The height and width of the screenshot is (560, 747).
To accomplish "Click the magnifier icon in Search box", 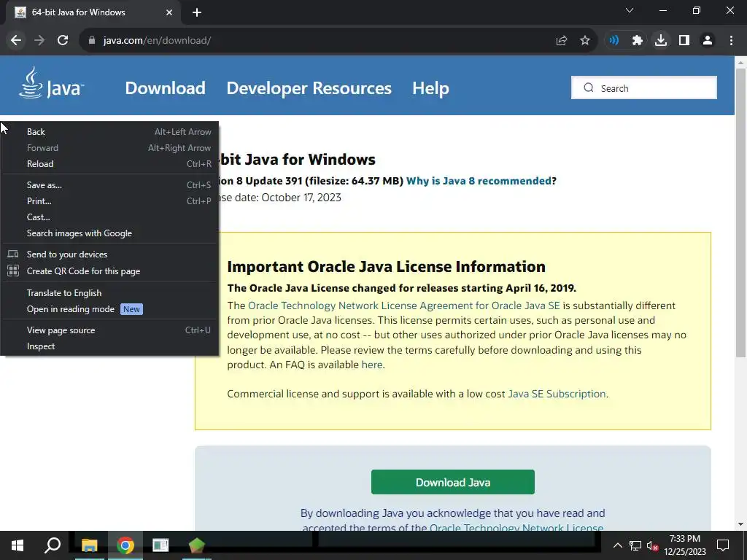I will click(589, 88).
